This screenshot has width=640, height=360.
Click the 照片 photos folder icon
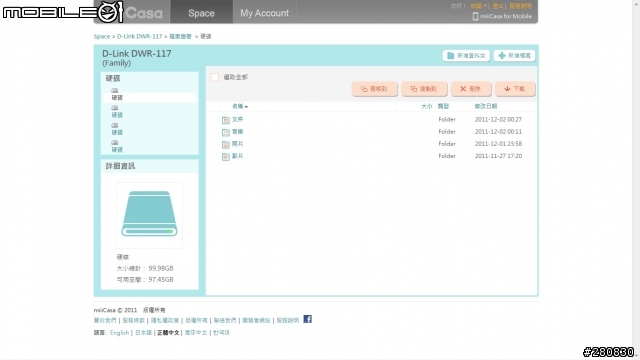click(226, 144)
